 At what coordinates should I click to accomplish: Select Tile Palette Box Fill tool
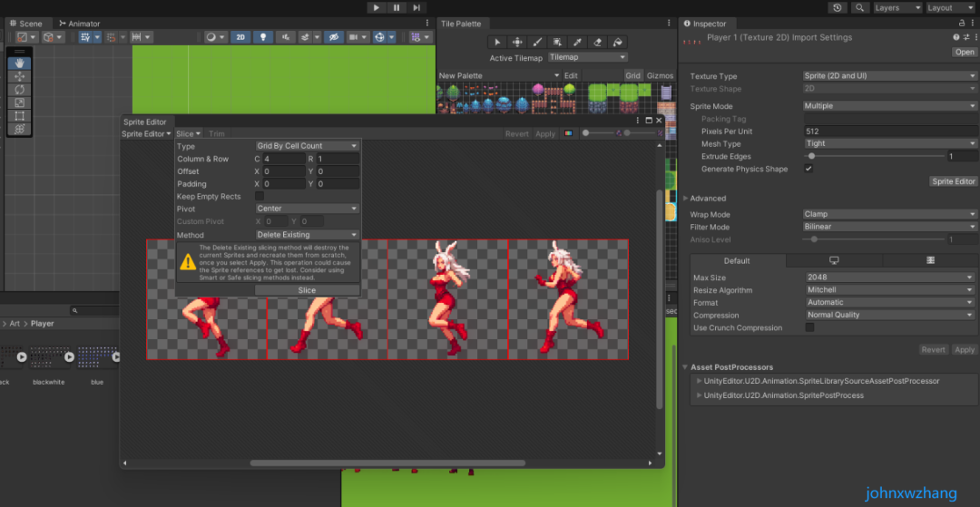pyautogui.click(x=557, y=43)
